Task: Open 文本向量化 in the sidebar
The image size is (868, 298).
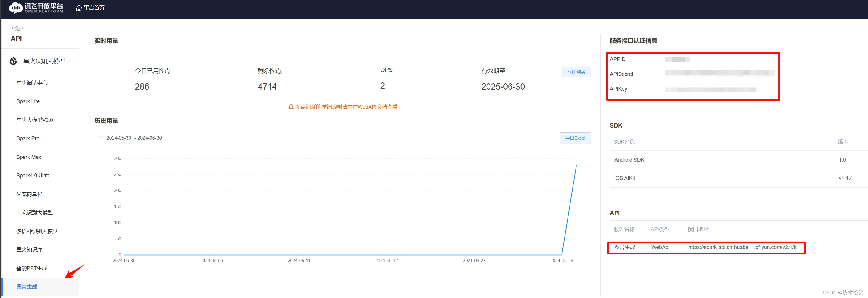Action: [29, 194]
